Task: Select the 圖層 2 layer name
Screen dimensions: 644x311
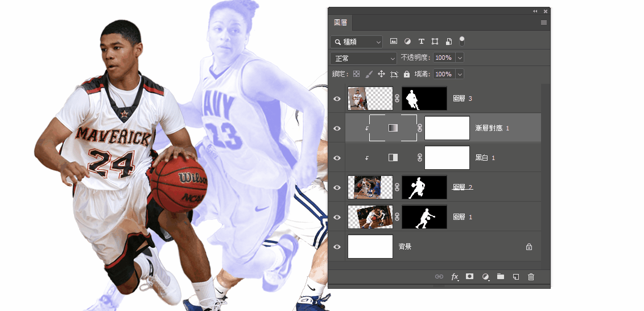Action: tap(463, 187)
